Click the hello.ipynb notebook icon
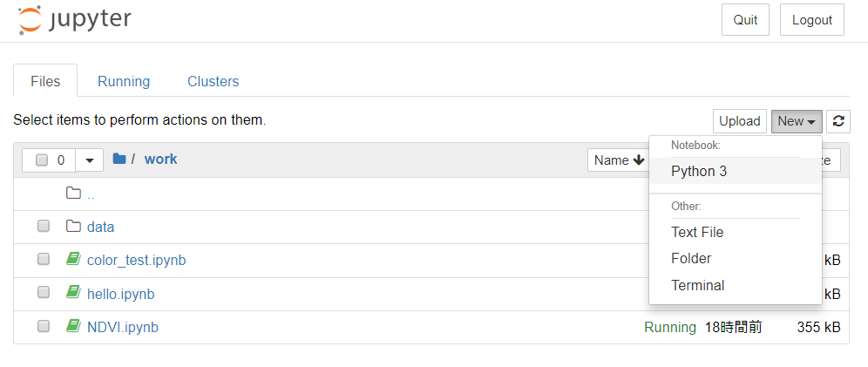The height and width of the screenshot is (367, 868). tap(73, 293)
